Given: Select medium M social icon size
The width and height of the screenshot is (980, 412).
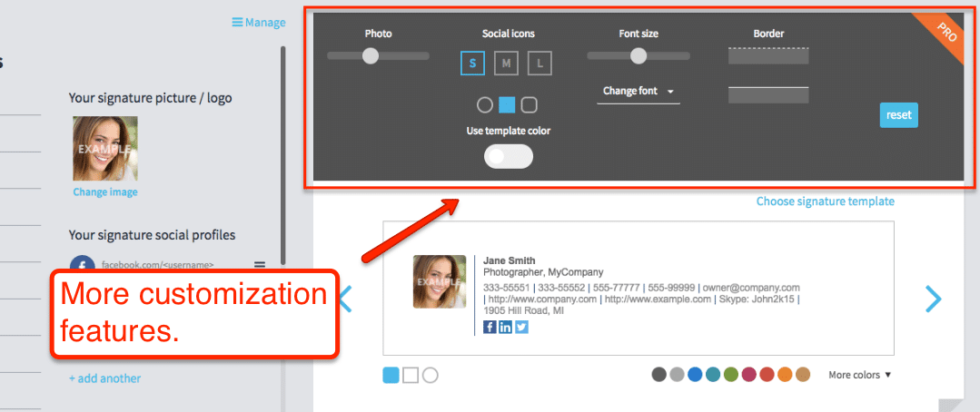Looking at the screenshot, I should 506,64.
